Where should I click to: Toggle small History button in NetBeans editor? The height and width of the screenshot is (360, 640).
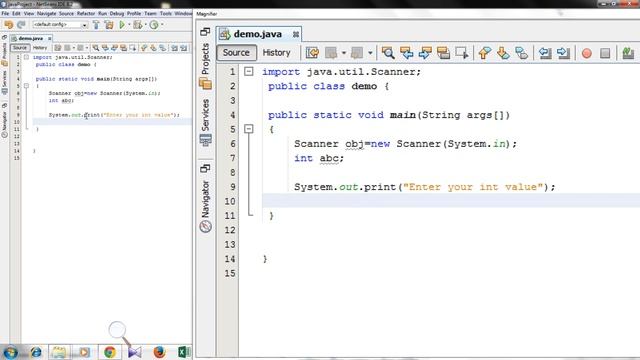click(40, 48)
